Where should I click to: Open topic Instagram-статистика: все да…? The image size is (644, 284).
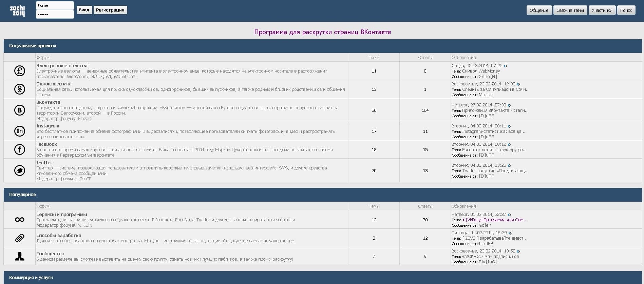pyautogui.click(x=494, y=131)
